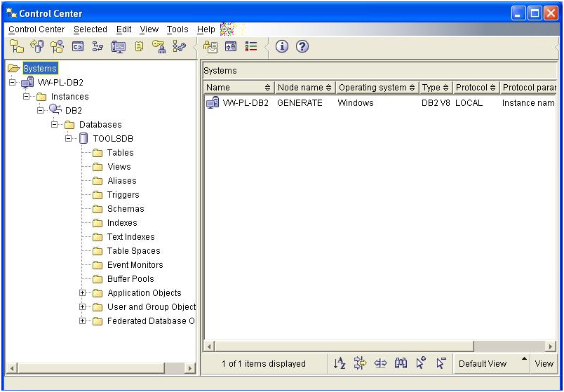Open the License Center key icon

(159, 46)
